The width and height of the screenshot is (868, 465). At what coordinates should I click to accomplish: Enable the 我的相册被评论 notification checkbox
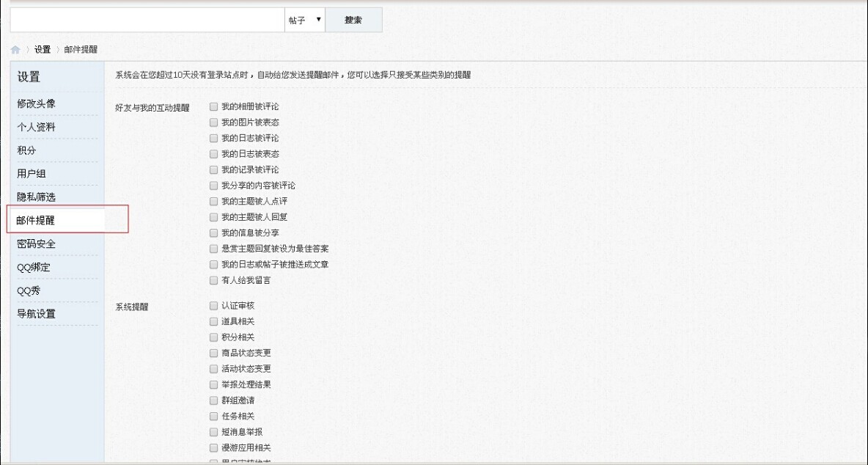tap(213, 106)
